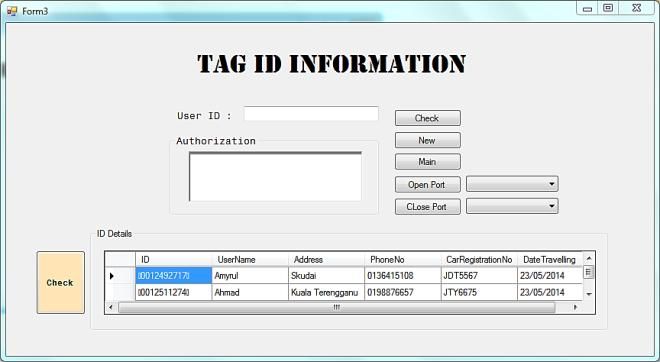Select the Amyrul username cell

(250, 276)
